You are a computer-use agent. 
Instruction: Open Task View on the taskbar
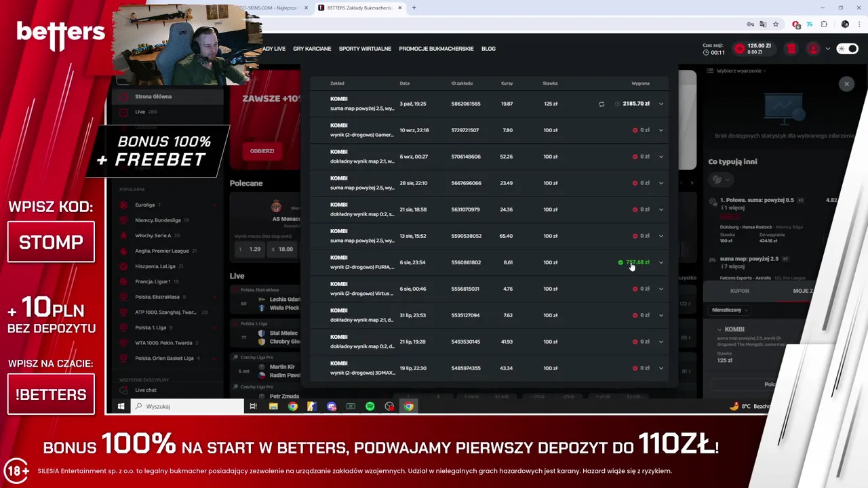(253, 407)
